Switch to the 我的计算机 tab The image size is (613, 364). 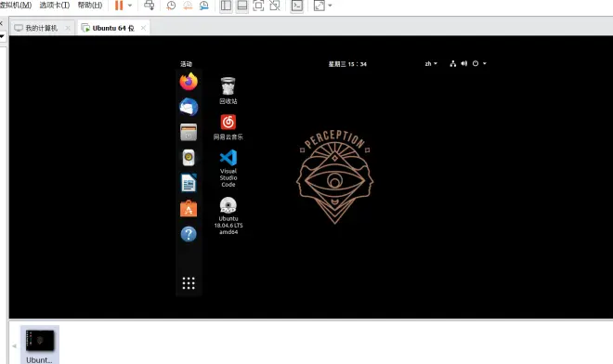(x=42, y=28)
